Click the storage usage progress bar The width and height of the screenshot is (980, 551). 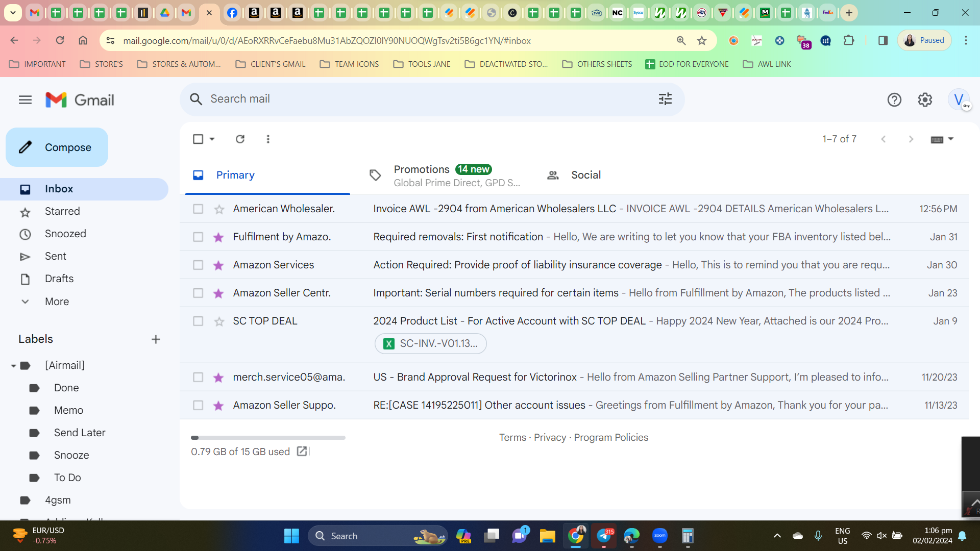pos(268,438)
